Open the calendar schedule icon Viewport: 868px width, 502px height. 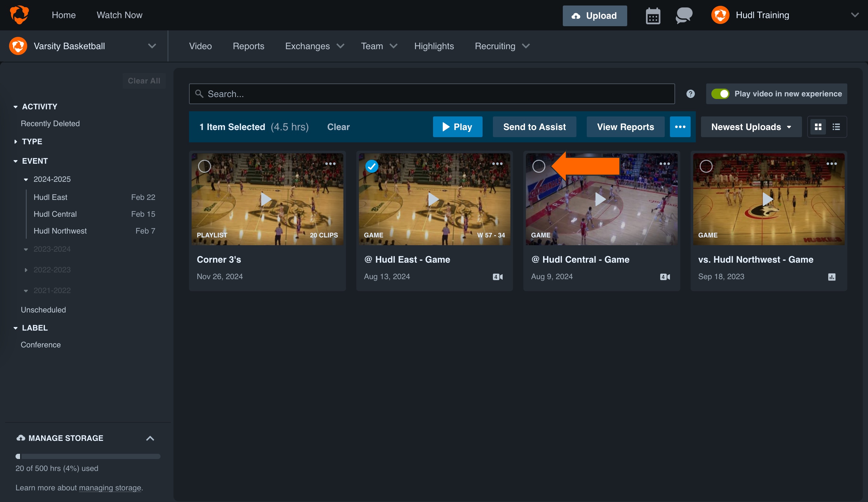(x=653, y=15)
